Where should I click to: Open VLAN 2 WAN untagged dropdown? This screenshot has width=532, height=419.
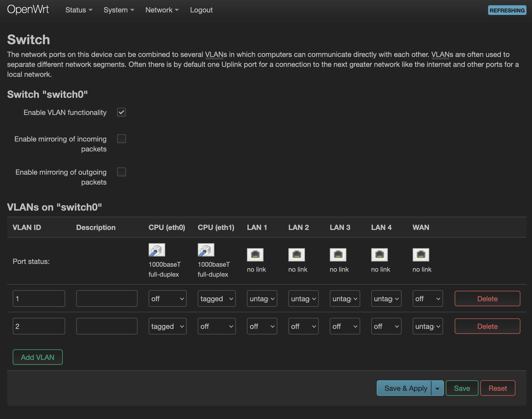(428, 326)
